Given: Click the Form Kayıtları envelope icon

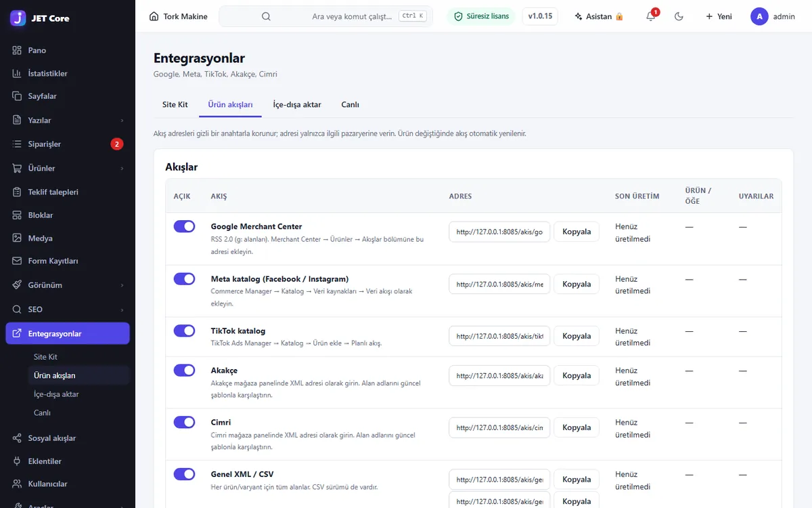Looking at the screenshot, I should pyautogui.click(x=17, y=261).
